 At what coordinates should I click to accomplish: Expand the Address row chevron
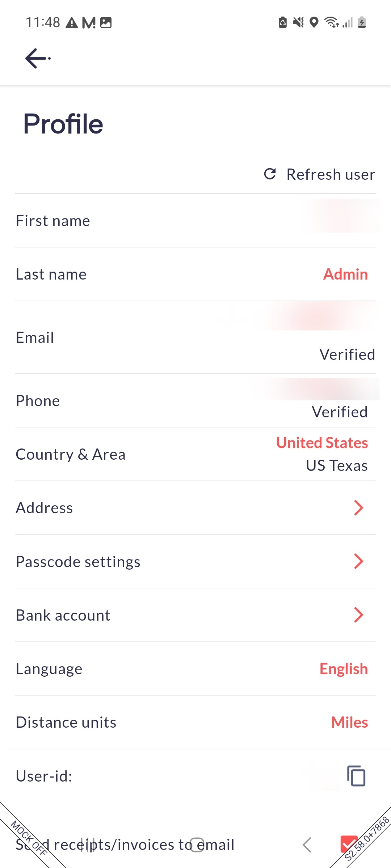pyautogui.click(x=358, y=508)
